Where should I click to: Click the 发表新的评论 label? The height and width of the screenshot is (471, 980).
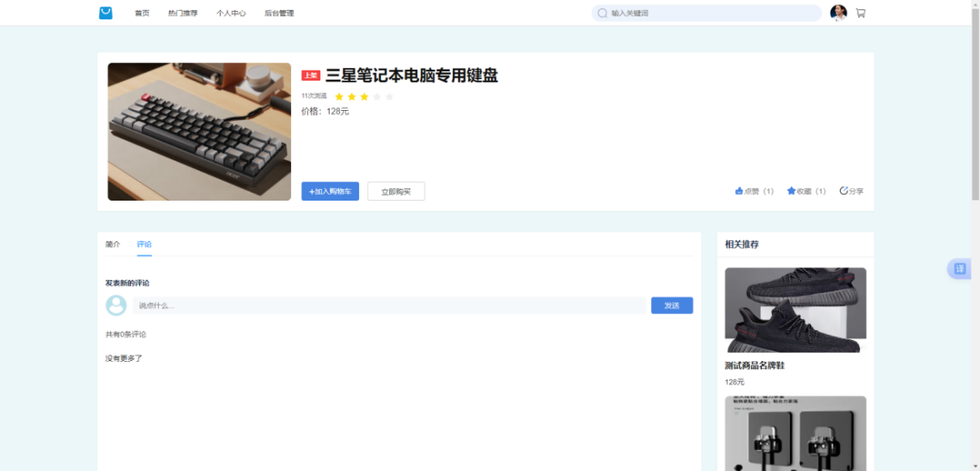(x=128, y=283)
